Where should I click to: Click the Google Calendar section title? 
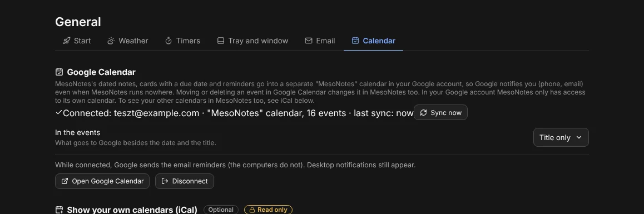[101, 72]
